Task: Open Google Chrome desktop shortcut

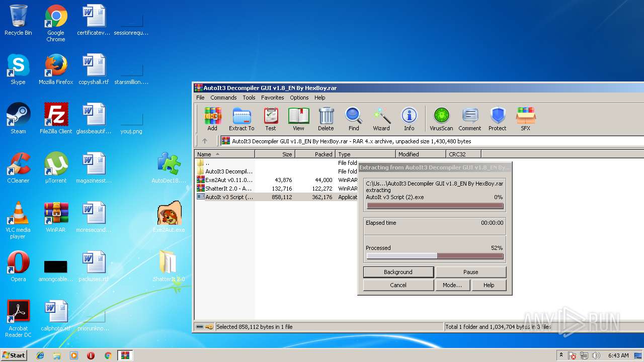Action: (56, 23)
